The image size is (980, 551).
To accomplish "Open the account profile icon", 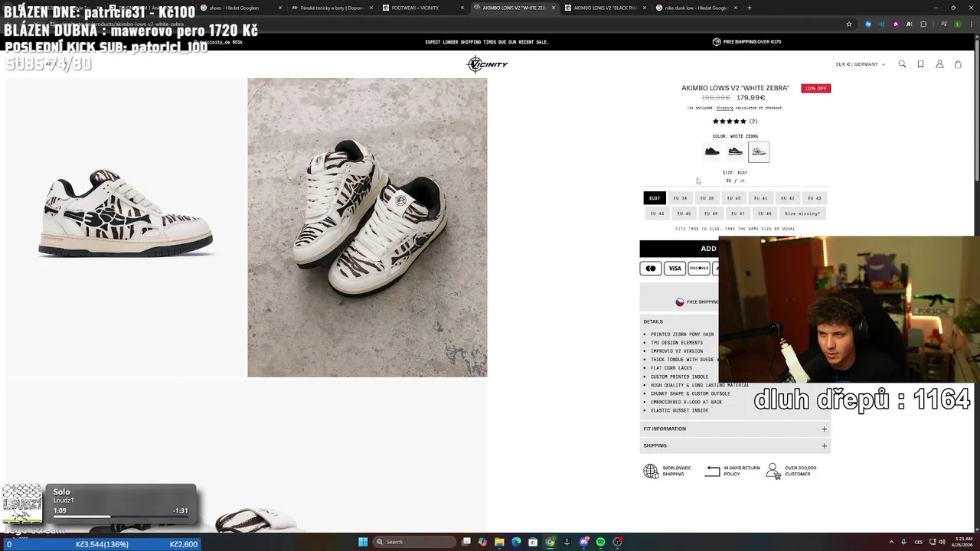I will tap(939, 64).
